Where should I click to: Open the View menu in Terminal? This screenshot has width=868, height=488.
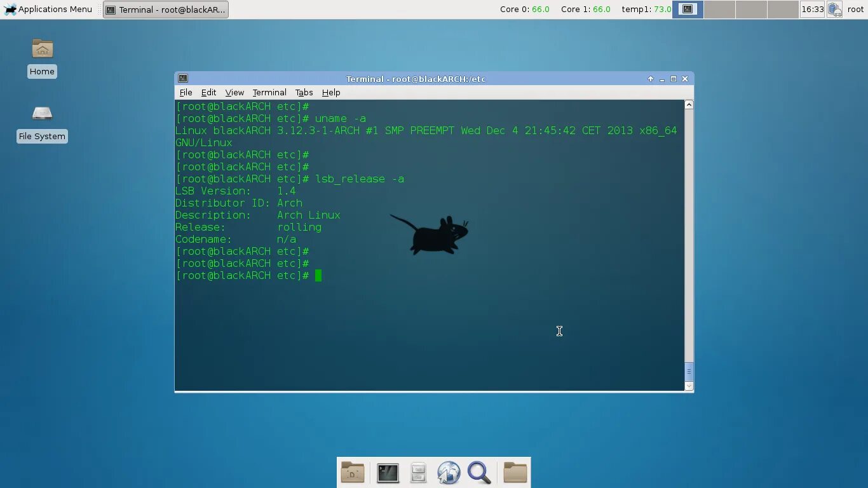click(x=234, y=92)
